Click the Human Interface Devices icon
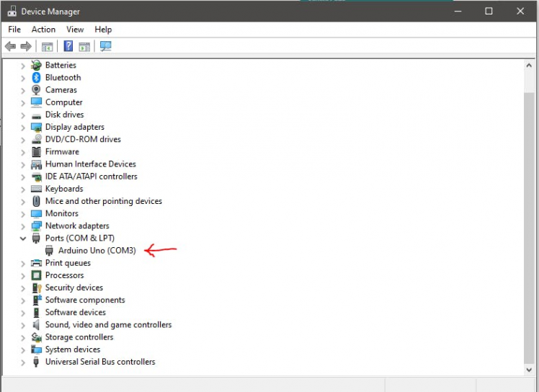The height and width of the screenshot is (392, 539). (x=36, y=164)
